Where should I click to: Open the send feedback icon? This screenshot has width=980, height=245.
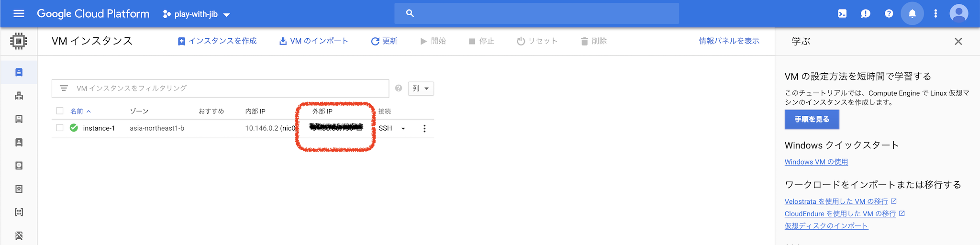(865, 13)
